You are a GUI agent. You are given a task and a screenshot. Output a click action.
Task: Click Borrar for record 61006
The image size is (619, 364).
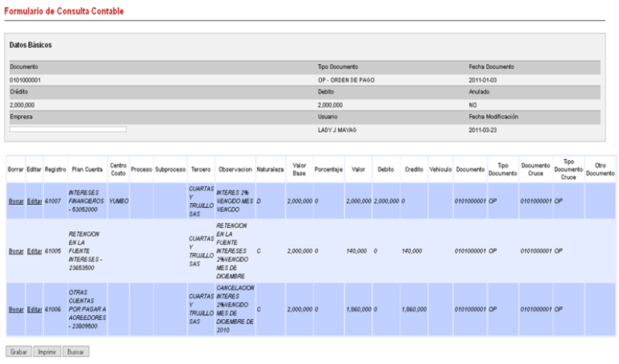click(x=15, y=309)
